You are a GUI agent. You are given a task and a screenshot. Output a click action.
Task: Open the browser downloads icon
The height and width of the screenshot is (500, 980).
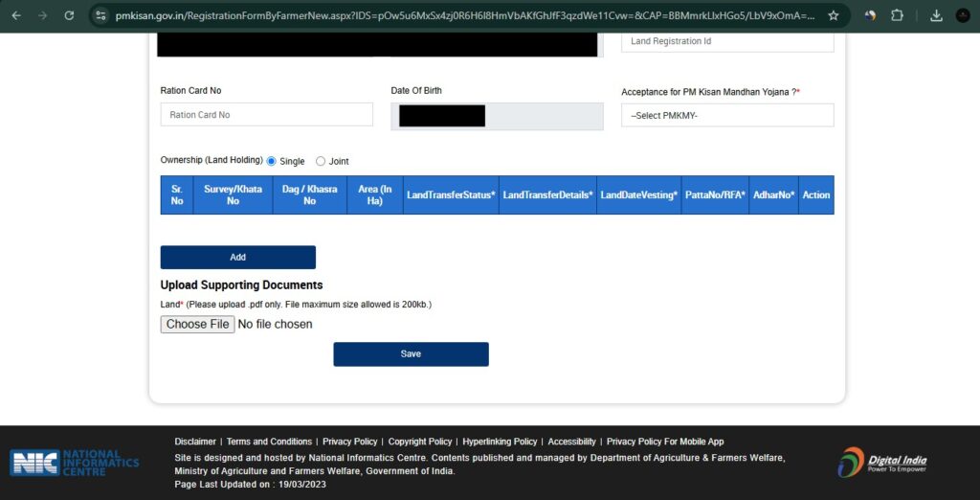(935, 15)
